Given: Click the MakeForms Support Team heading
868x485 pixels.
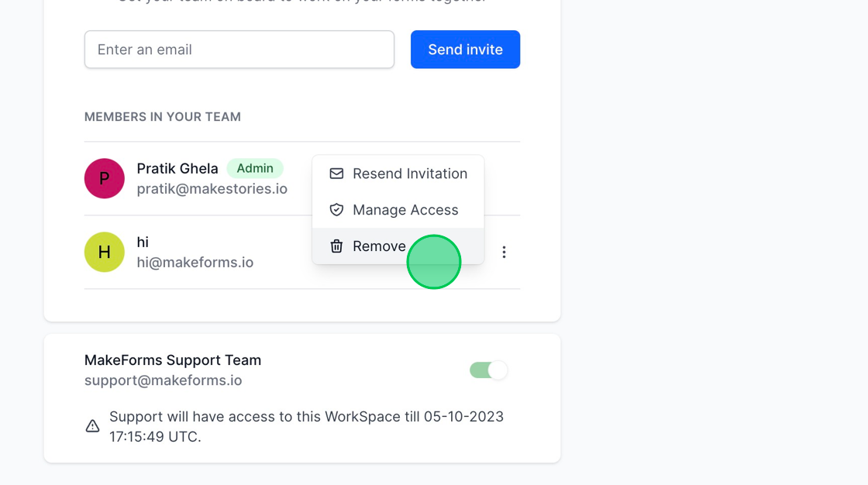Looking at the screenshot, I should tap(172, 359).
